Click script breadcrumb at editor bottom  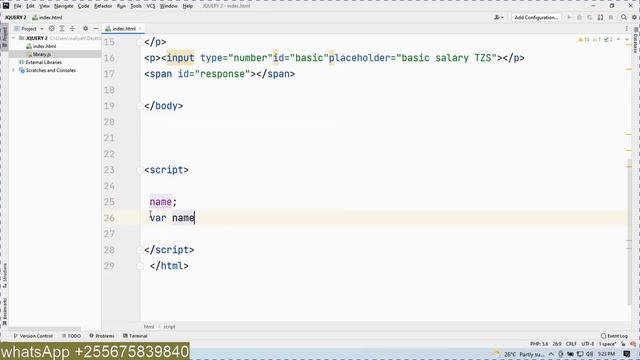coord(169,327)
